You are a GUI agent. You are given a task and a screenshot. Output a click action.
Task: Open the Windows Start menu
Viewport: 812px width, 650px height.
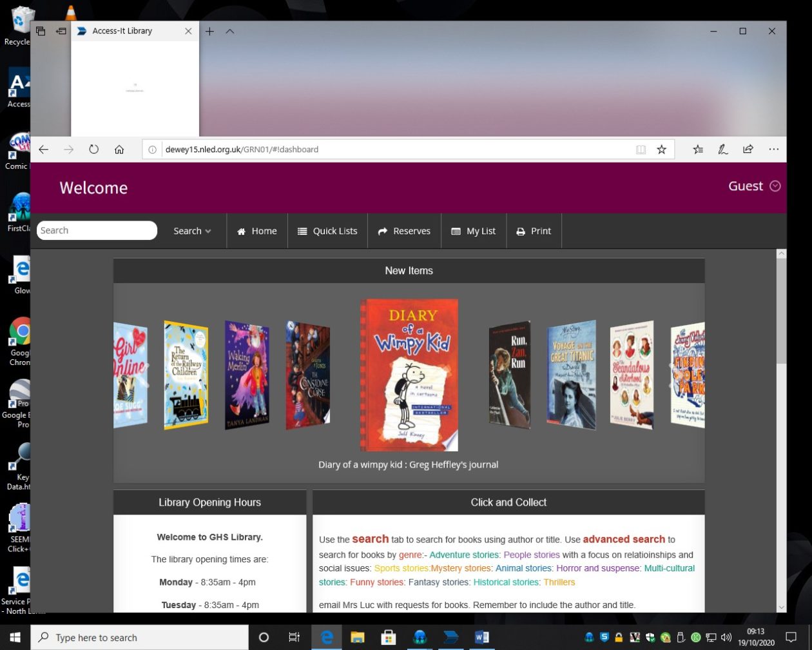pos(15,637)
